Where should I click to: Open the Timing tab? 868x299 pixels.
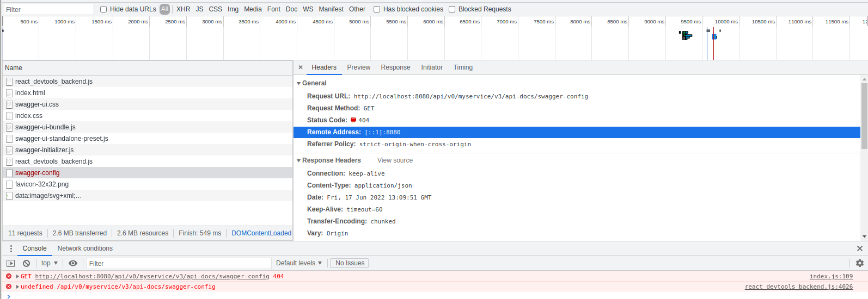click(463, 67)
